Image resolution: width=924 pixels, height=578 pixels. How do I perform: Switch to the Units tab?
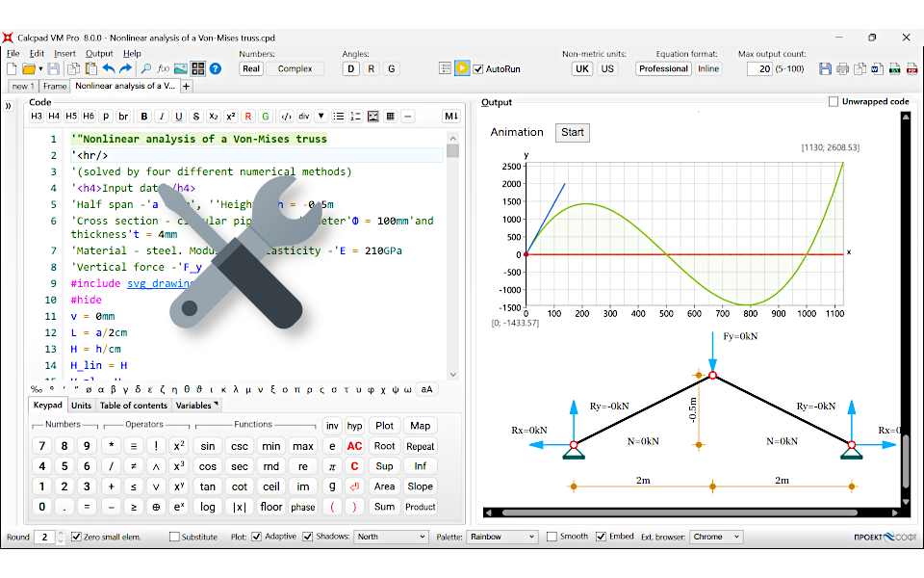(x=81, y=406)
